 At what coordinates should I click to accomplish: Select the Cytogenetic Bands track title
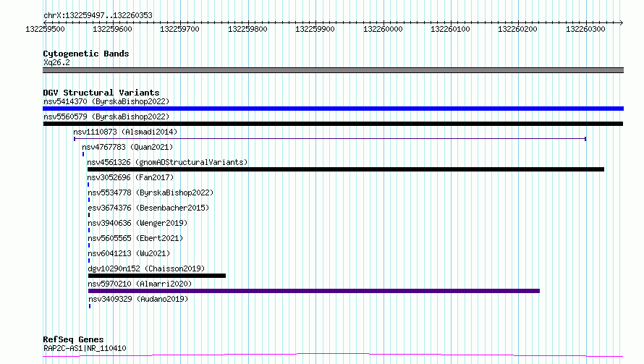point(86,54)
